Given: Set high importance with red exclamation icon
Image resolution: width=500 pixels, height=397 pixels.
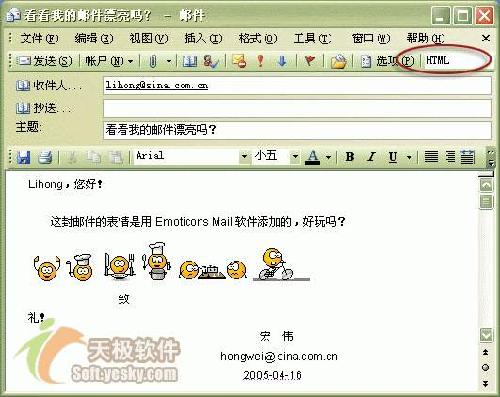Looking at the screenshot, I should click(261, 61).
